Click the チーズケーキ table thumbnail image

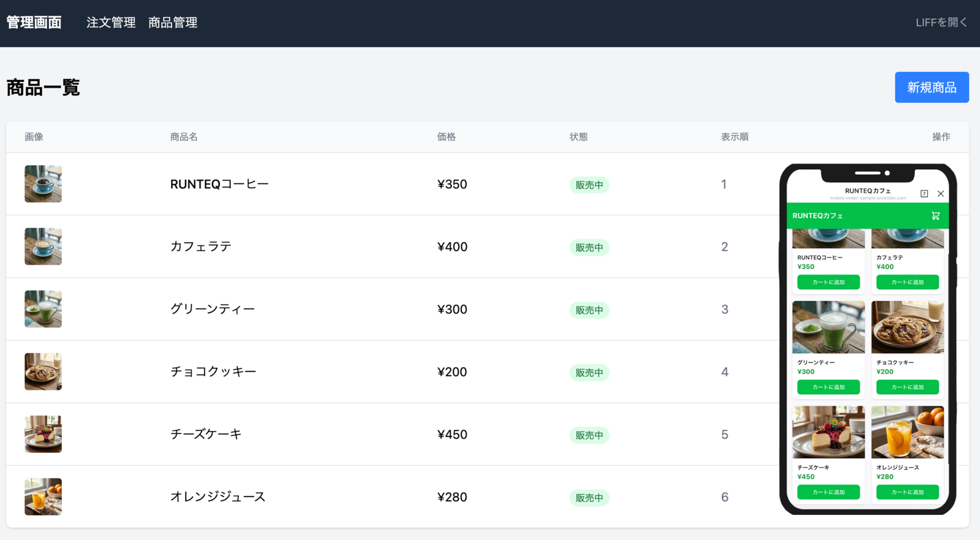point(43,434)
